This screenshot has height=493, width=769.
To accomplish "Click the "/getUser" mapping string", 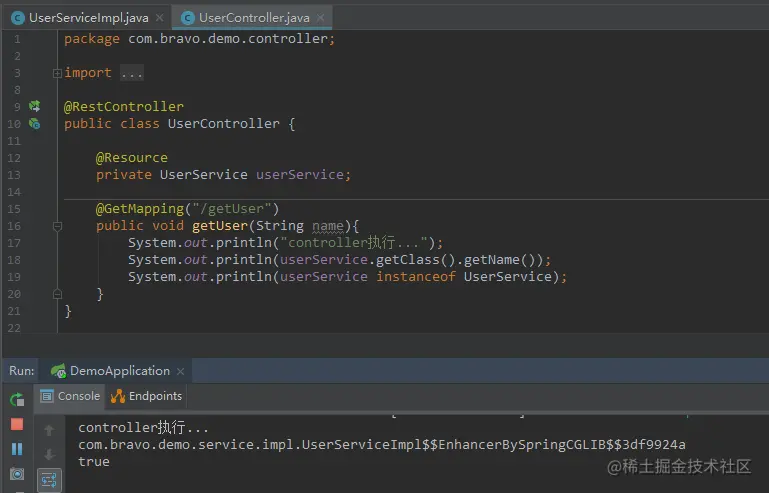I will (232, 208).
